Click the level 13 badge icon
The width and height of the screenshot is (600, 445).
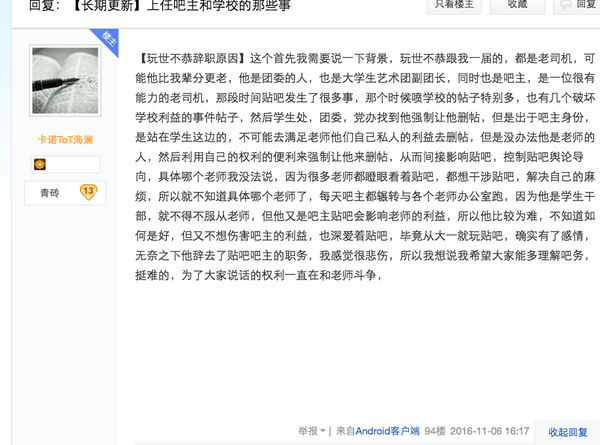(x=88, y=192)
